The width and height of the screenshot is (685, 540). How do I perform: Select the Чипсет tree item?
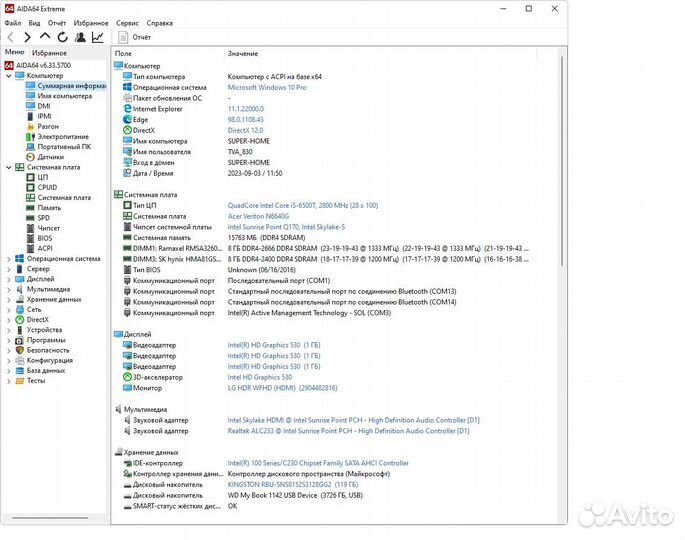point(43,228)
